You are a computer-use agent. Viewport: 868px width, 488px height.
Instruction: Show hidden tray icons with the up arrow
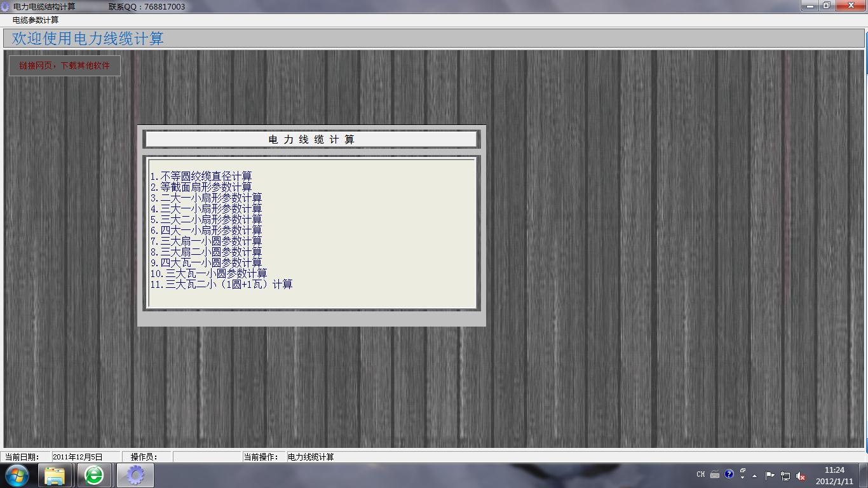pyautogui.click(x=754, y=476)
